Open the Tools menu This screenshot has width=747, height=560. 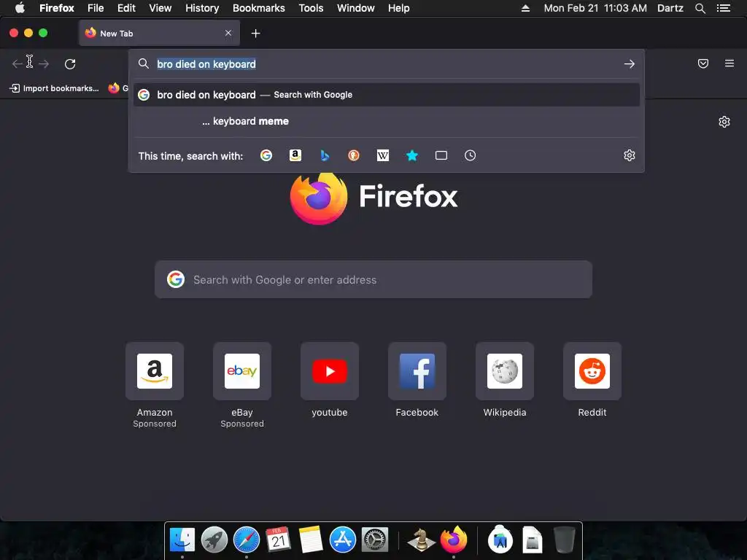pyautogui.click(x=311, y=8)
